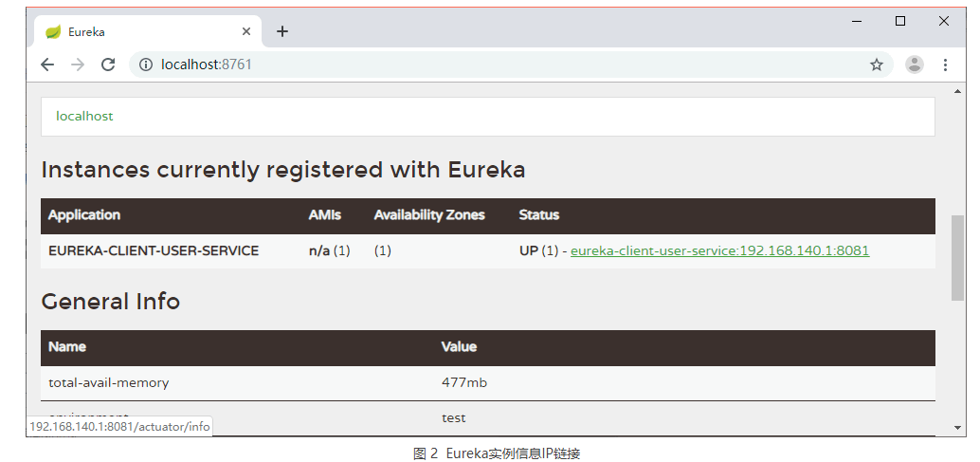Viewport: 980px width, 462px height.
Task: Open Chrome's three-dot menu
Action: point(945,65)
